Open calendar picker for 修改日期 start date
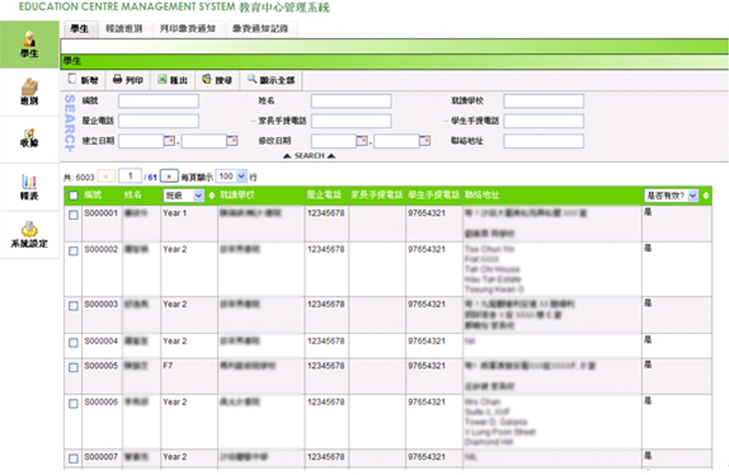The height and width of the screenshot is (475, 729). (362, 140)
